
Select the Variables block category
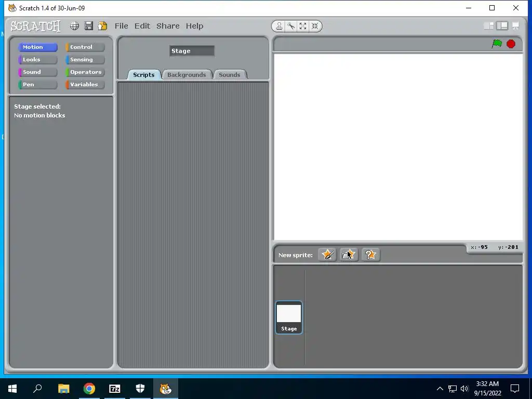click(x=85, y=85)
